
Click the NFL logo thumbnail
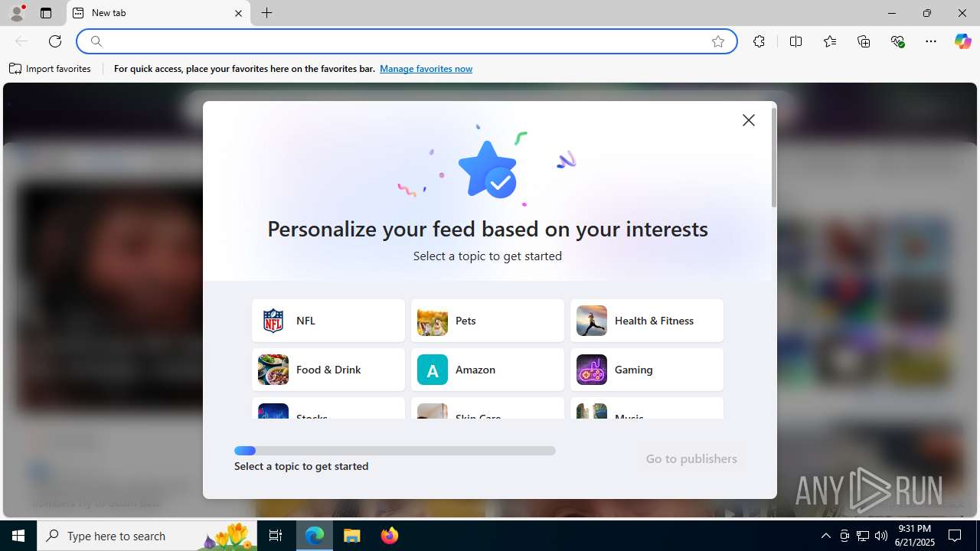click(273, 321)
